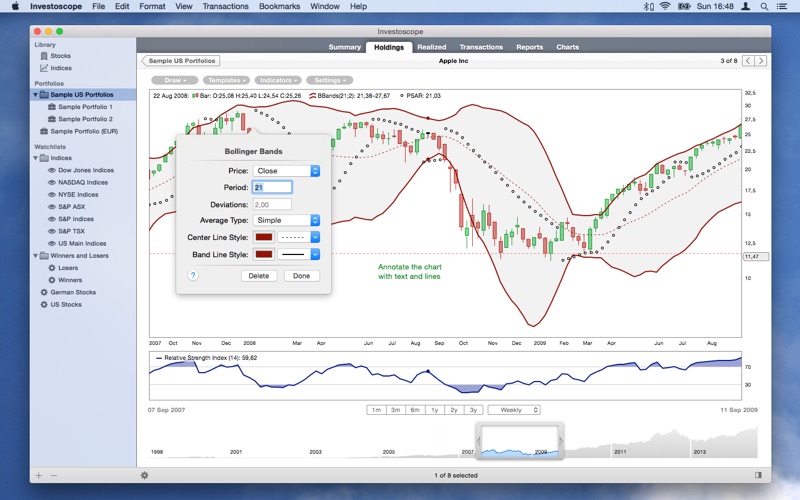This screenshot has height=500, width=800.
Task: Switch to the Transactions tab
Action: [481, 47]
